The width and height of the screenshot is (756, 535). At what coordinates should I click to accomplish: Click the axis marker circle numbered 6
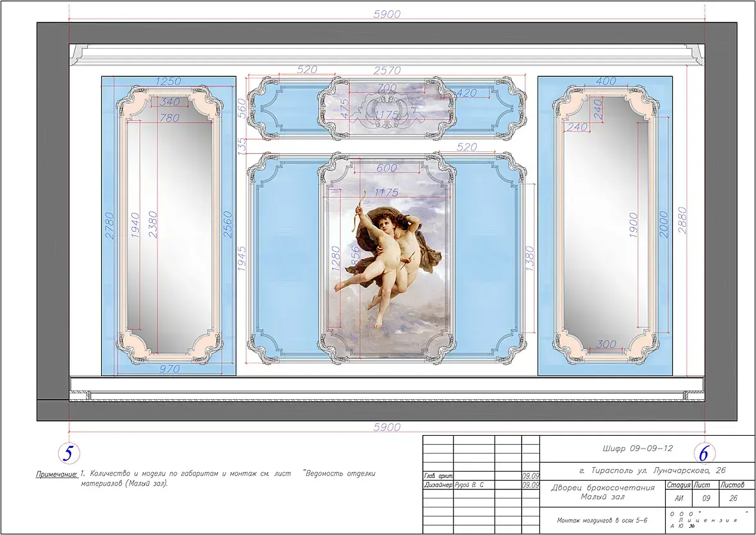tap(704, 453)
